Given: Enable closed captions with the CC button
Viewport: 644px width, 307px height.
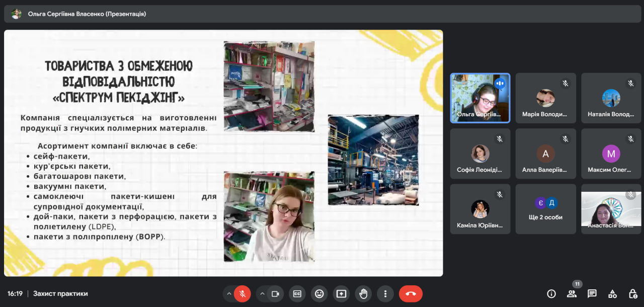Looking at the screenshot, I should tap(297, 294).
